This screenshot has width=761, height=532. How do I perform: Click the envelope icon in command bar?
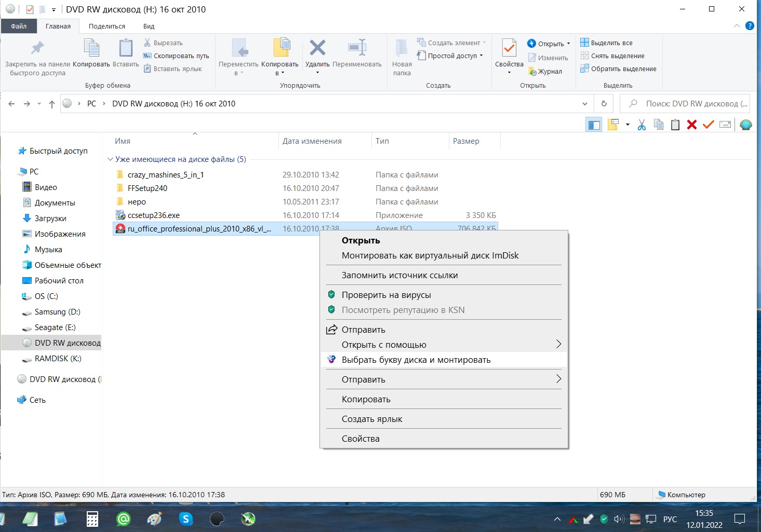(x=725, y=125)
